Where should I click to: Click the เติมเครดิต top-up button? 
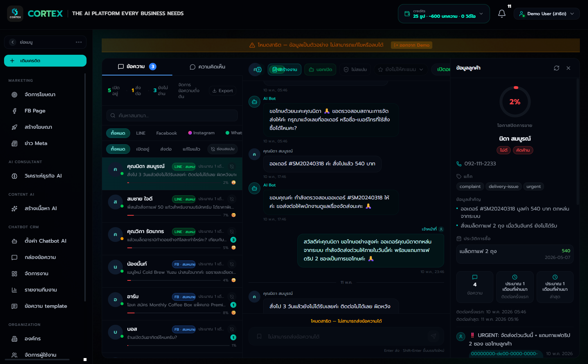tap(45, 61)
